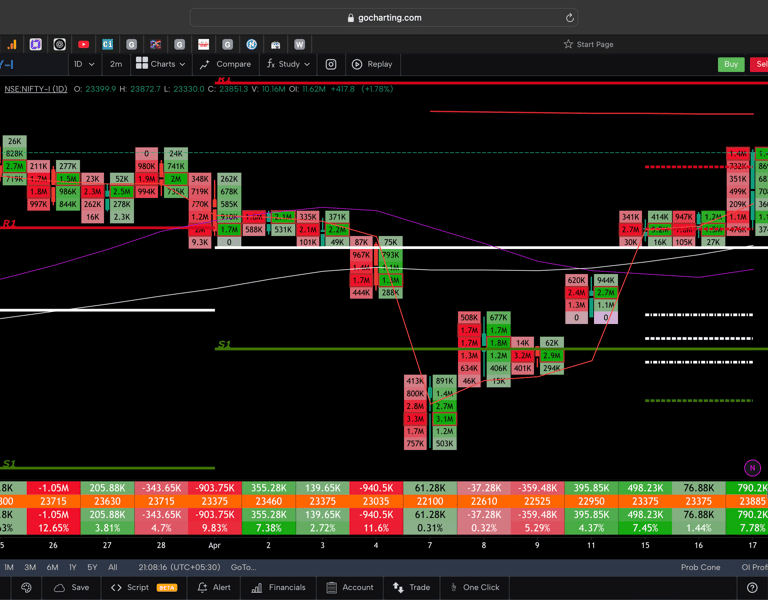This screenshot has height=600, width=768.
Task: Click the Account clipboard icon
Action: point(332,588)
